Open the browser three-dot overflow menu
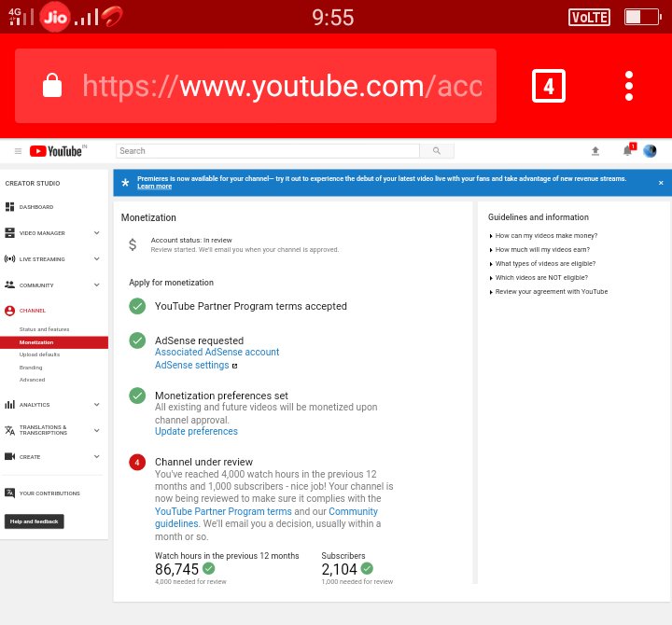This screenshot has width=672, height=625. (629, 86)
